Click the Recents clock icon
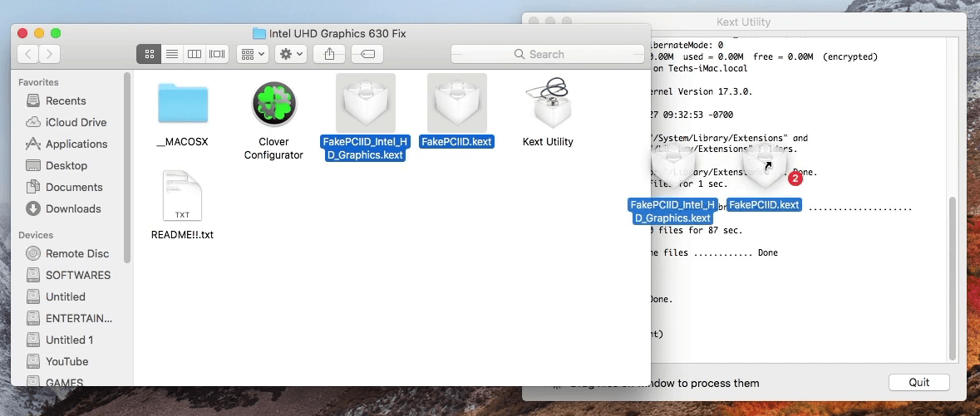Screen dimensions: 980x416 point(33,101)
